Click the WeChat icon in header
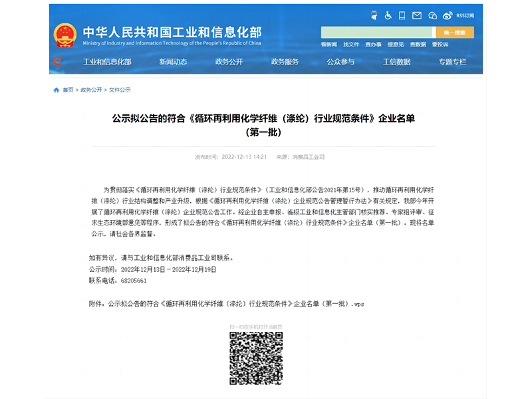This screenshot has height=399, width=532. coord(432,15)
